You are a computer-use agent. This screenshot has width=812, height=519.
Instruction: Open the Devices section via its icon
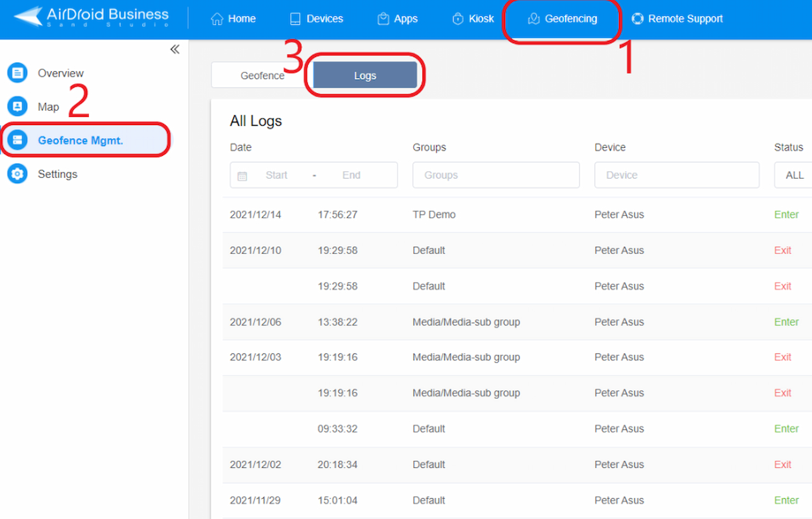(296, 18)
